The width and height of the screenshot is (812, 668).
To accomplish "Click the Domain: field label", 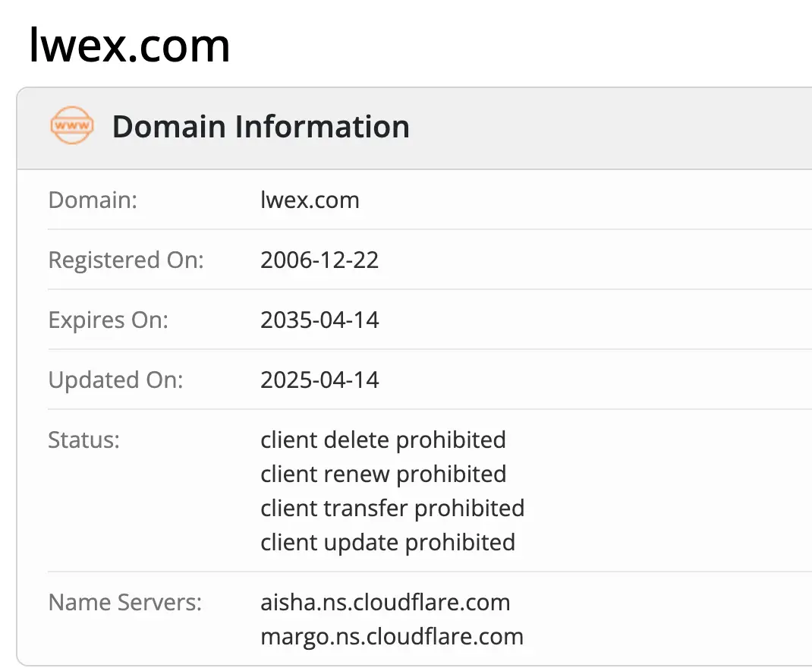I will click(x=93, y=200).
